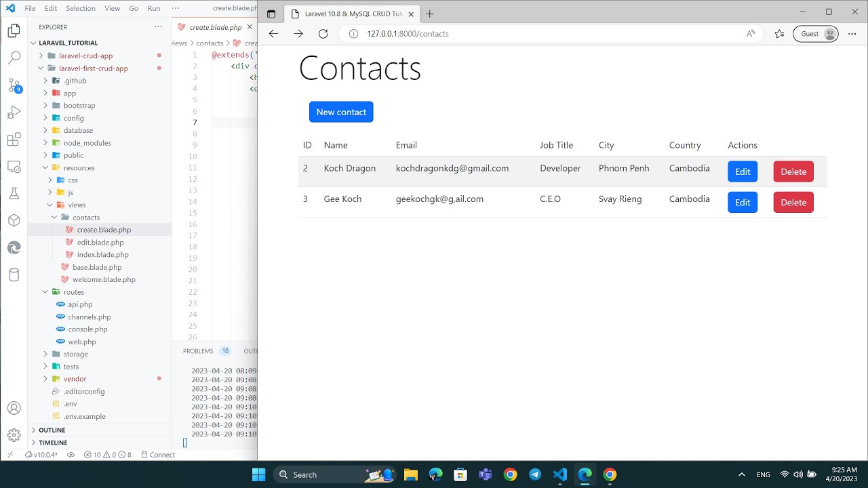Open File Explorer from the taskbar
Screen dimensions: 868x488
(x=410, y=474)
